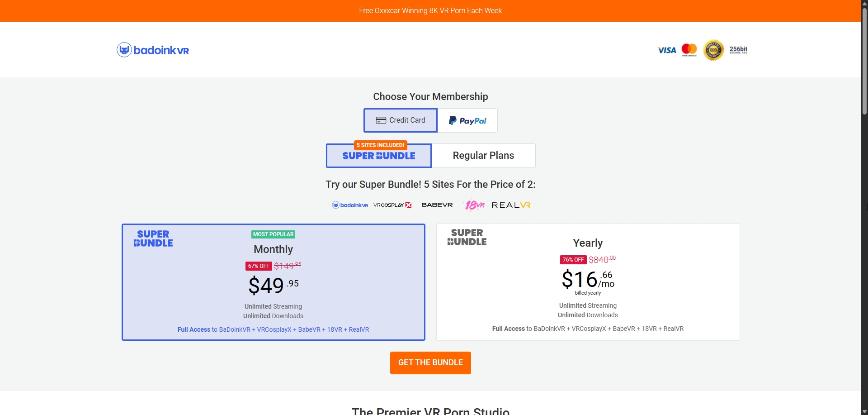Screen dimensions: 868x415
Task: Click the MOST POPULAR badge on Monthly plan
Action: click(x=273, y=234)
